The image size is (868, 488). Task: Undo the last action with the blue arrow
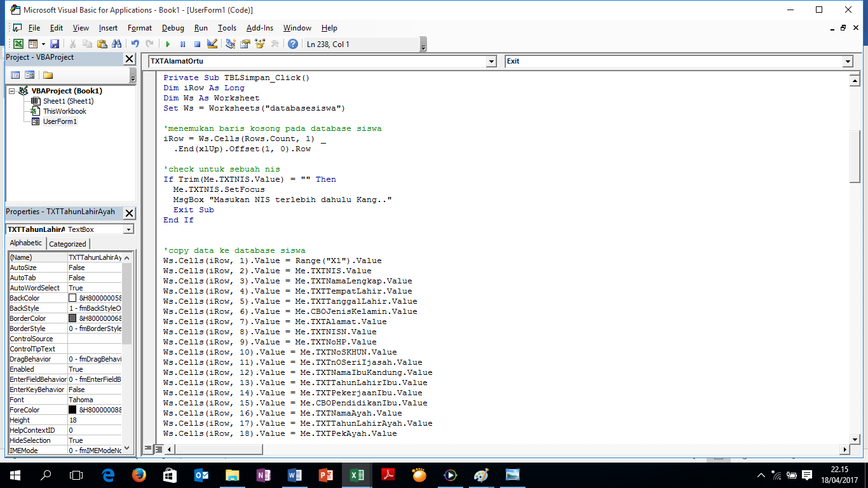point(135,44)
